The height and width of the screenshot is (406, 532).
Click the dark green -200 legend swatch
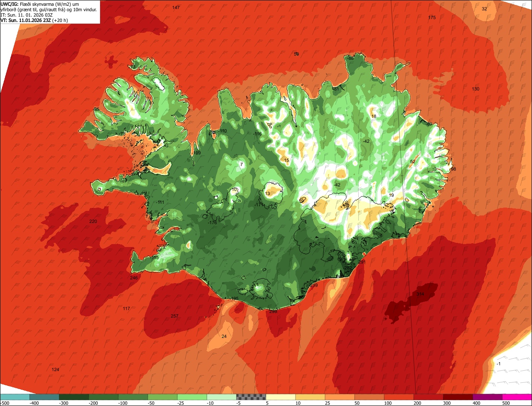point(103,397)
